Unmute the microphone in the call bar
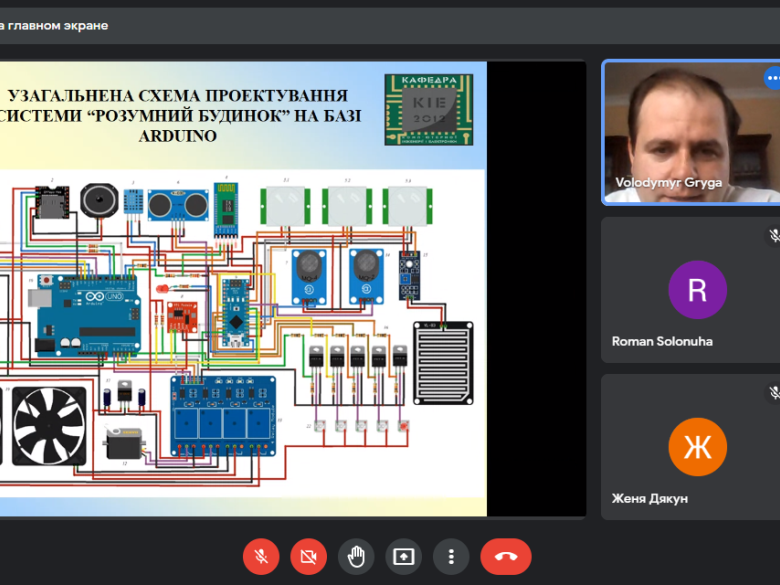780x585 pixels. [261, 556]
